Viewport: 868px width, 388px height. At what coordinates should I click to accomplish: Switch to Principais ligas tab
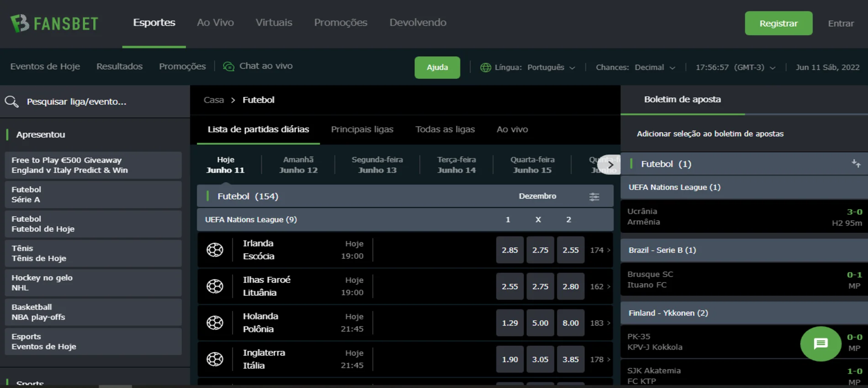click(362, 130)
